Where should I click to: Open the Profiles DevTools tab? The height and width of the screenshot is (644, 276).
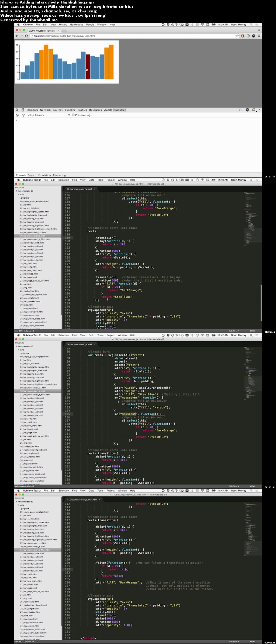coord(82,110)
